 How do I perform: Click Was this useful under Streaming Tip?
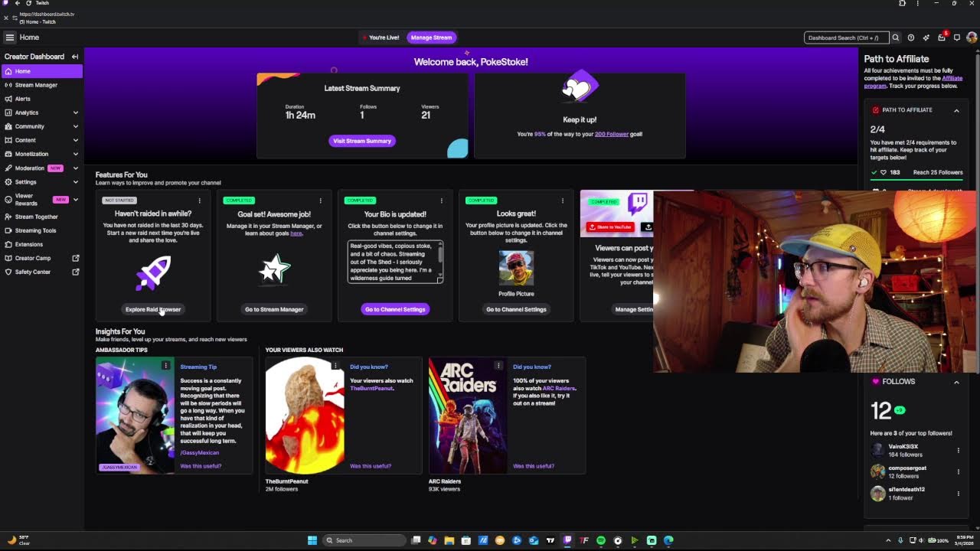(x=201, y=465)
